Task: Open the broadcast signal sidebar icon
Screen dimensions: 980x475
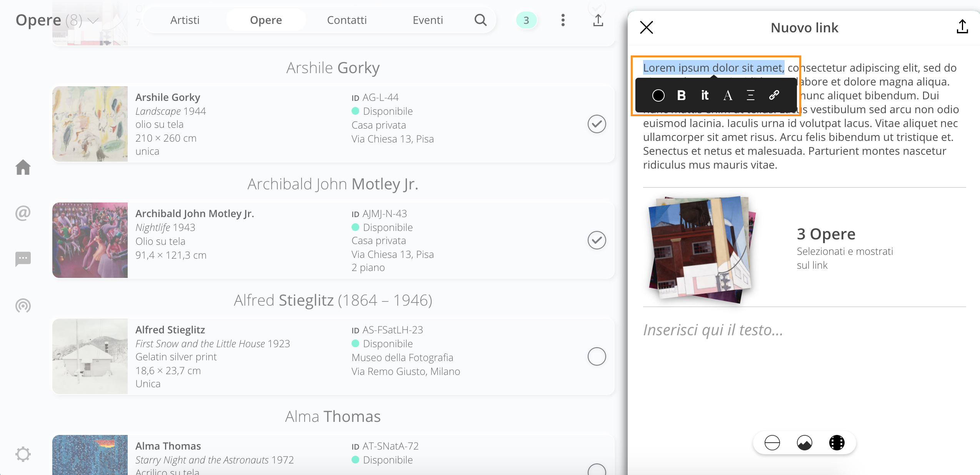Action: [23, 306]
